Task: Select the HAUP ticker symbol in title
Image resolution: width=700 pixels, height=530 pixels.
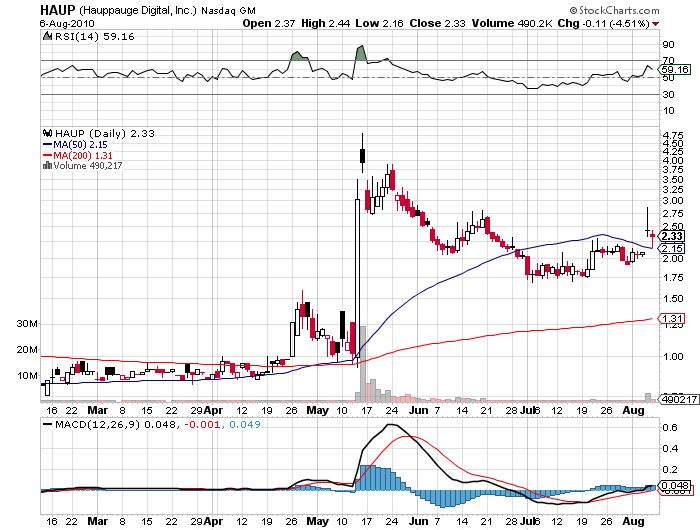Action: pyautogui.click(x=58, y=10)
